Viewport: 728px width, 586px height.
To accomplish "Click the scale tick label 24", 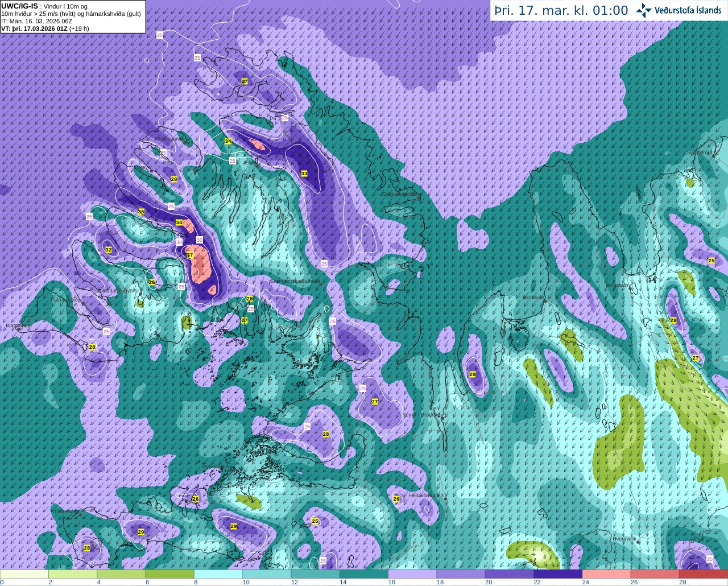I will click(585, 582).
